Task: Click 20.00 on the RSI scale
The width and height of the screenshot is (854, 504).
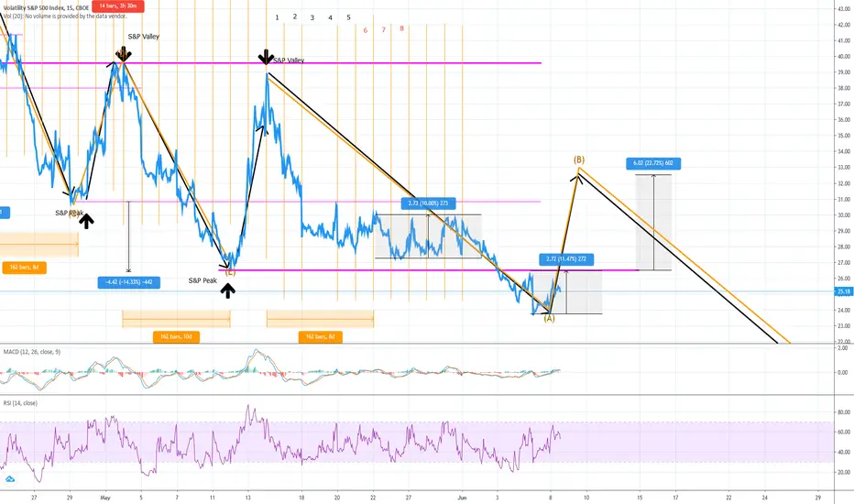Action: 844,473
